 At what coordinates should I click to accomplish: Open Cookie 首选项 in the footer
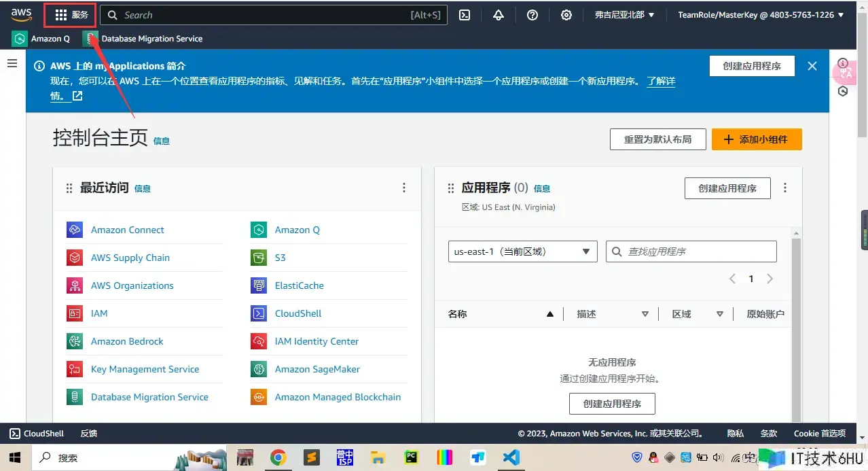pos(820,433)
